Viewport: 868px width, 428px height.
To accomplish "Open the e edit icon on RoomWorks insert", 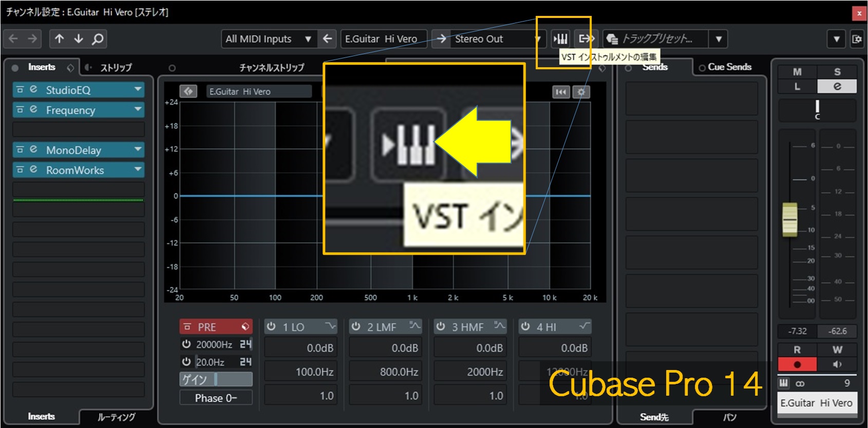I will pos(33,169).
